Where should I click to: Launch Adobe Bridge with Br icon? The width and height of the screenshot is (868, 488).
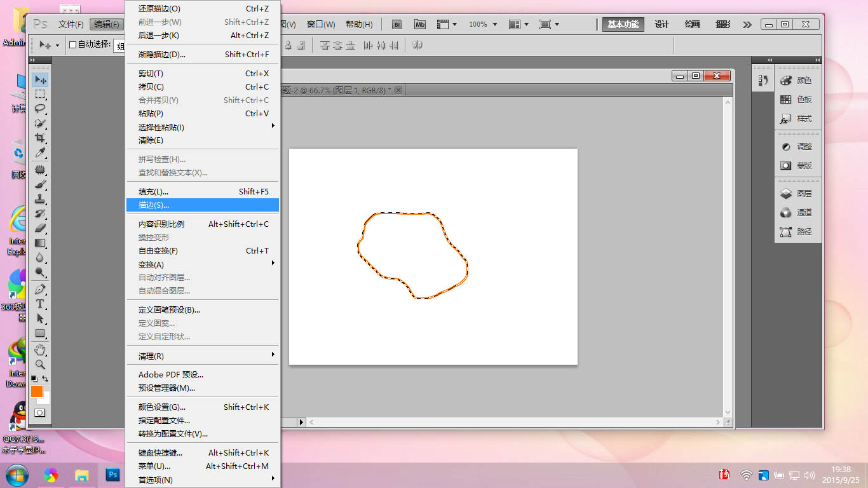398,24
